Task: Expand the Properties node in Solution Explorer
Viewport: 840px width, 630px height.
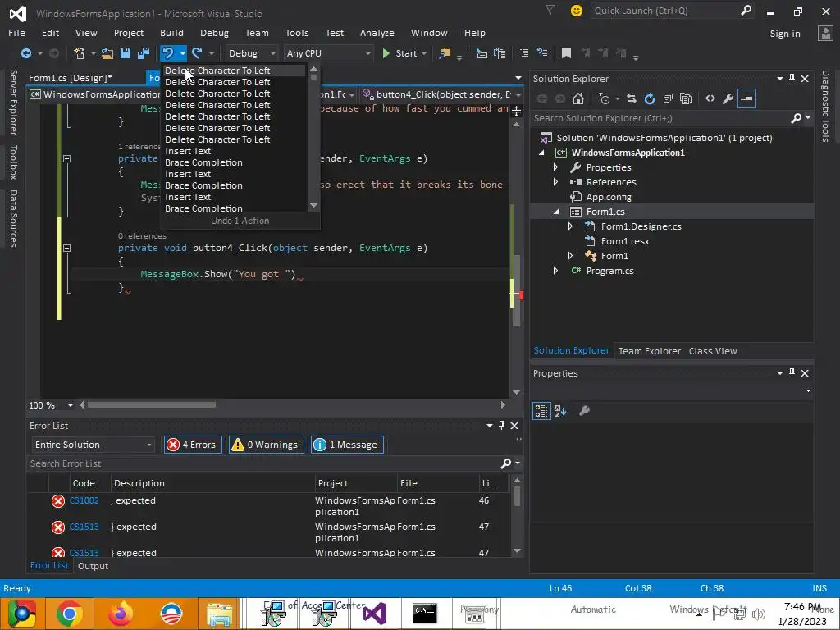Action: pos(555,167)
